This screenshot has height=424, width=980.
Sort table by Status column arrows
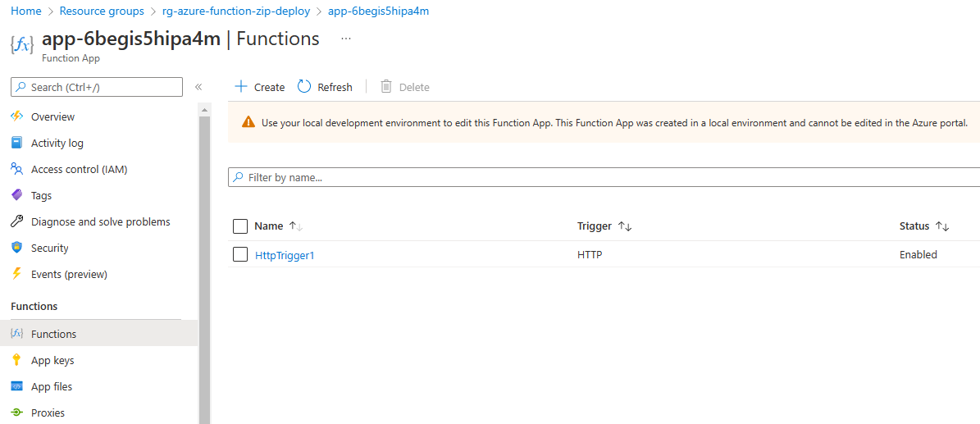pos(942,226)
